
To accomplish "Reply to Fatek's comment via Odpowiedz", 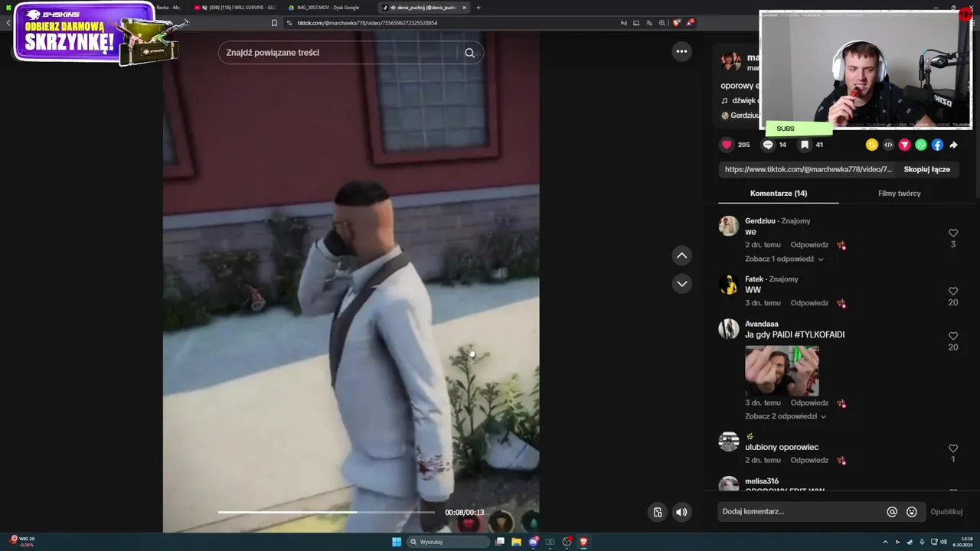I will coord(809,303).
